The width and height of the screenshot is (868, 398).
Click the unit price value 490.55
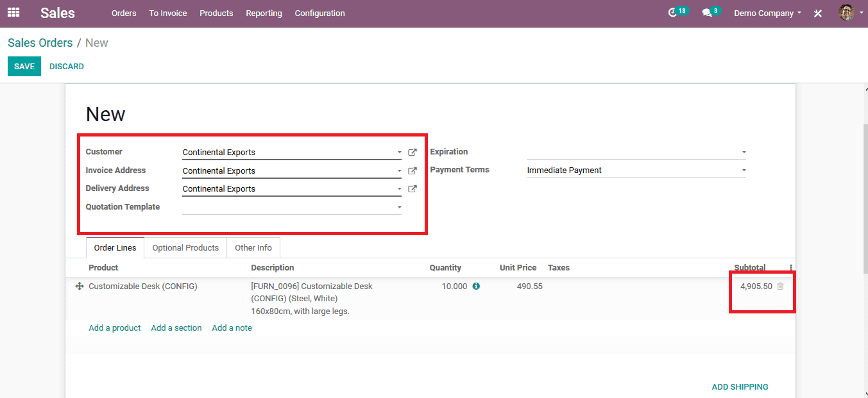pos(530,286)
